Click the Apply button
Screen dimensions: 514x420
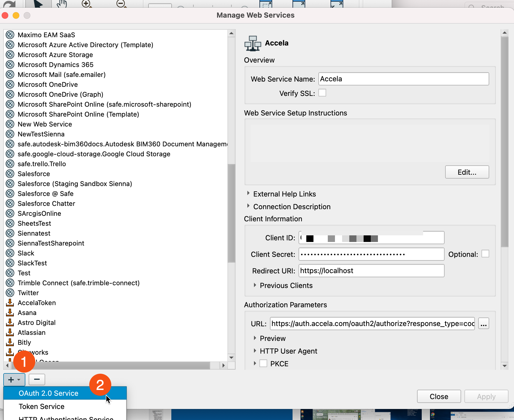[486, 397]
